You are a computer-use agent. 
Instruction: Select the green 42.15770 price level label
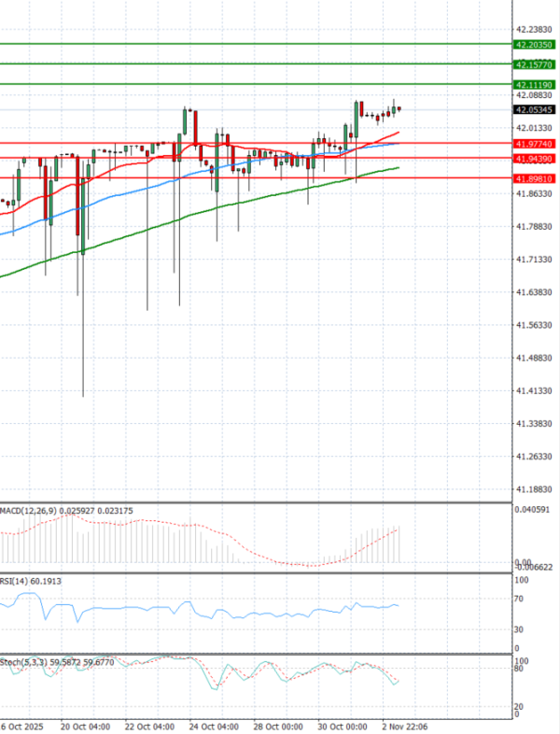click(x=534, y=64)
